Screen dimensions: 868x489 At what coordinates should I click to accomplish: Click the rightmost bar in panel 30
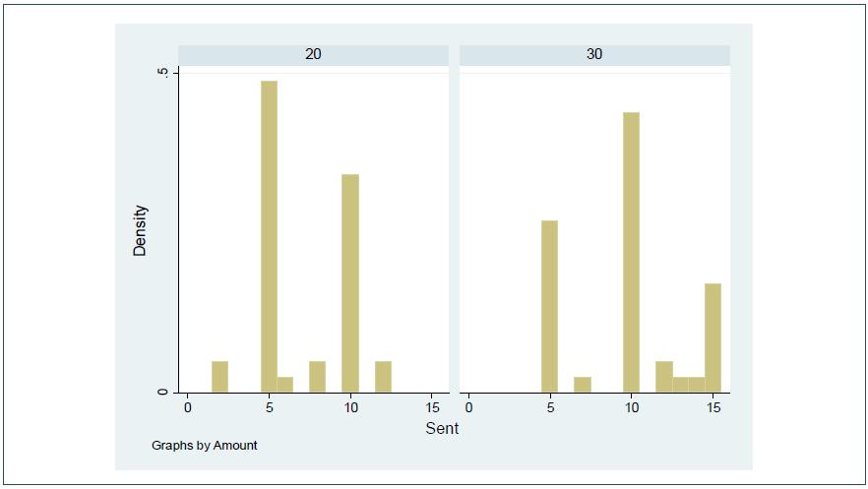[713, 337]
